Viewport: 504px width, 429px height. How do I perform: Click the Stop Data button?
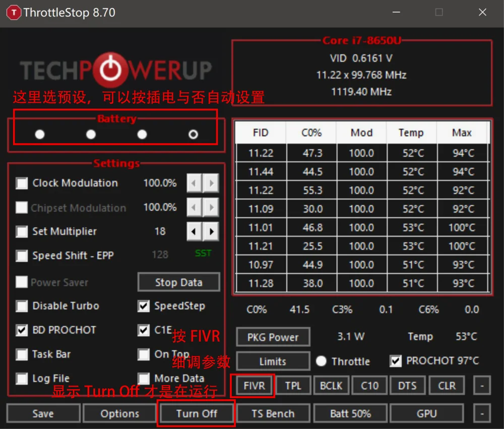tap(179, 282)
